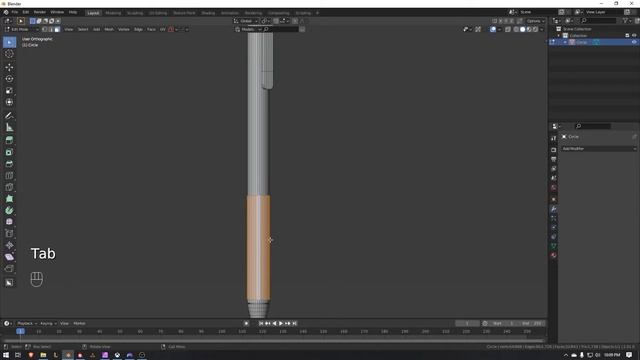Toggle Collection exclude checkbox

627,36
